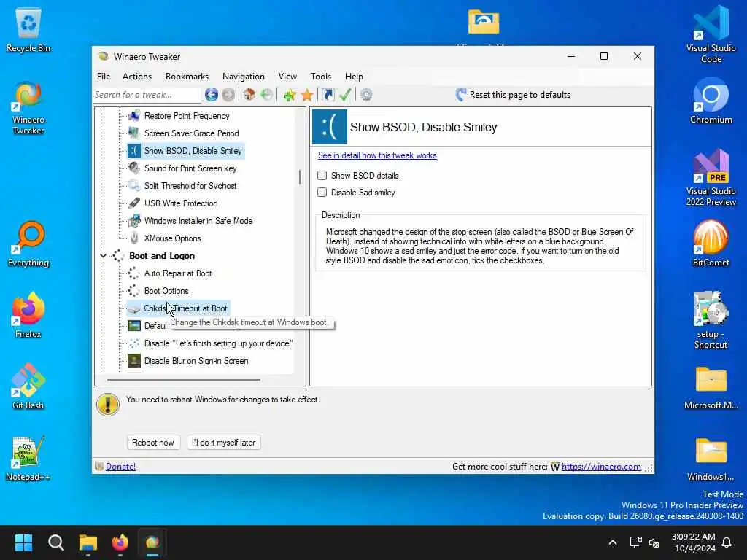Open the Actions menu

[x=136, y=76]
